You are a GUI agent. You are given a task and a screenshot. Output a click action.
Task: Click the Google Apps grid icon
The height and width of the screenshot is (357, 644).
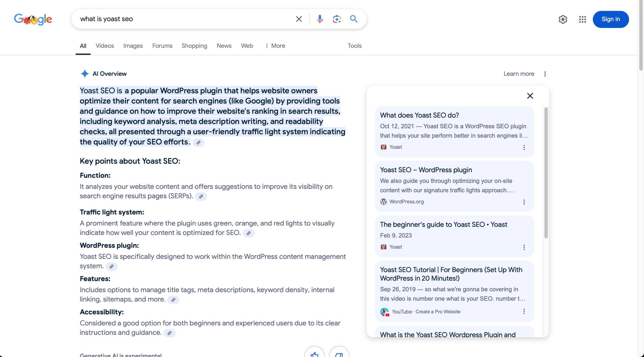pyautogui.click(x=583, y=19)
